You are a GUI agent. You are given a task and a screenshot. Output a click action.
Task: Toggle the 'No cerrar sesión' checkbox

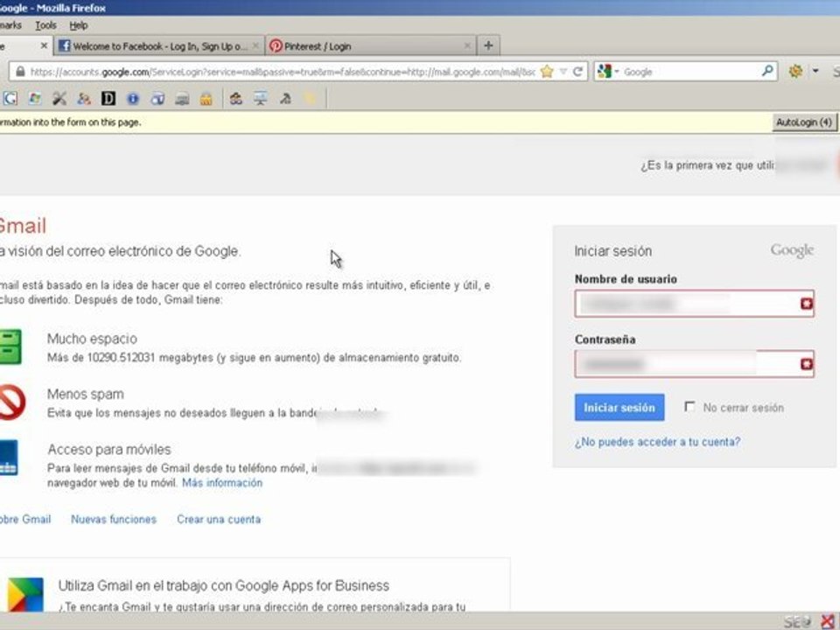pos(690,407)
